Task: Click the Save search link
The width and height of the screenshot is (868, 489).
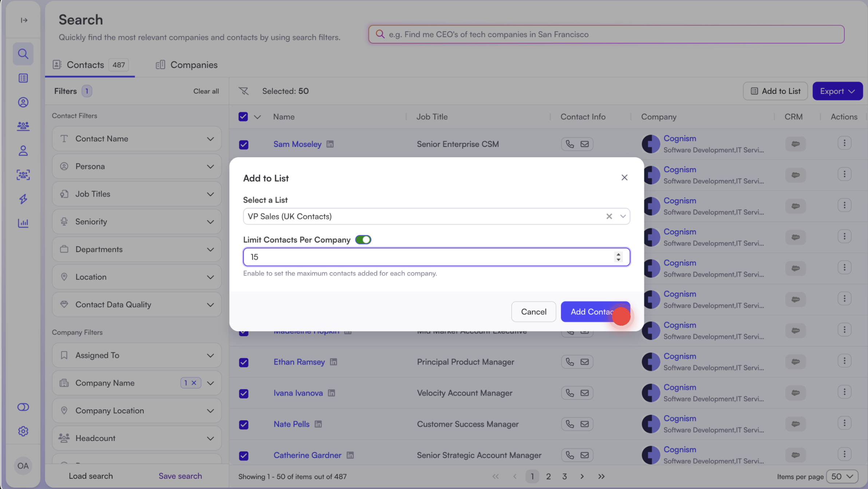Action: click(180, 476)
